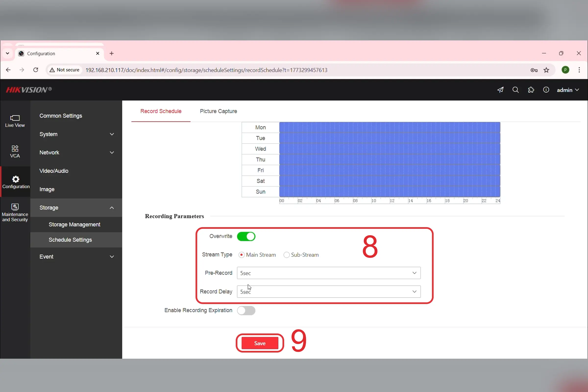
Task: Click the Wed row in schedule timeline
Action: [x=390, y=149]
